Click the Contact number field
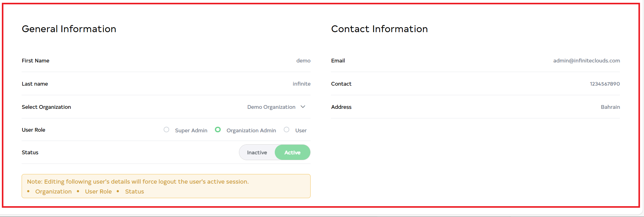Image resolution: width=644 pixels, height=217 pixels. point(604,84)
